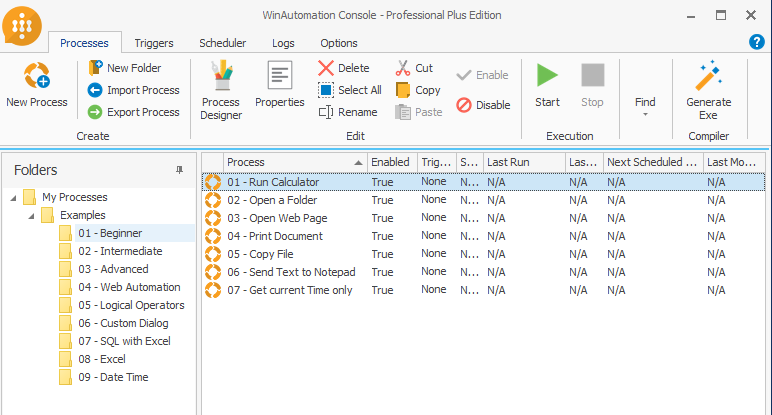Click Generate Exe wand icon
The image size is (772, 415).
click(708, 76)
